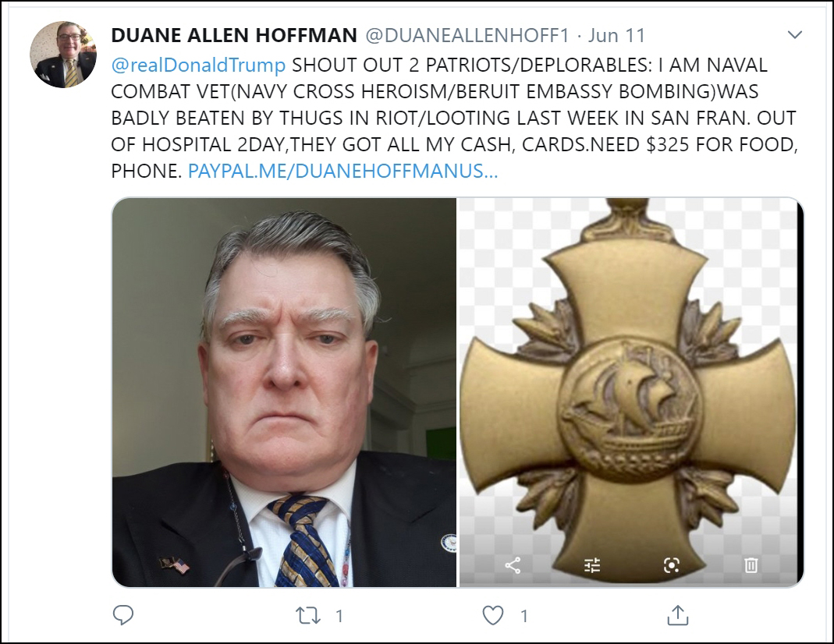Screen dimensions: 834x644
Task: Follow the PAYPAL.ME/DUANEHOFFMANUS link
Action: click(x=343, y=171)
